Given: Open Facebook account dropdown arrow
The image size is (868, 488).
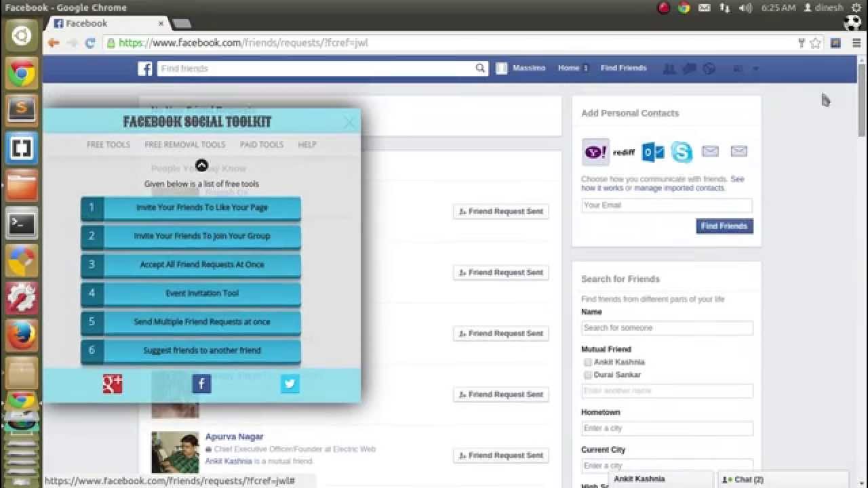Looking at the screenshot, I should [x=755, y=68].
